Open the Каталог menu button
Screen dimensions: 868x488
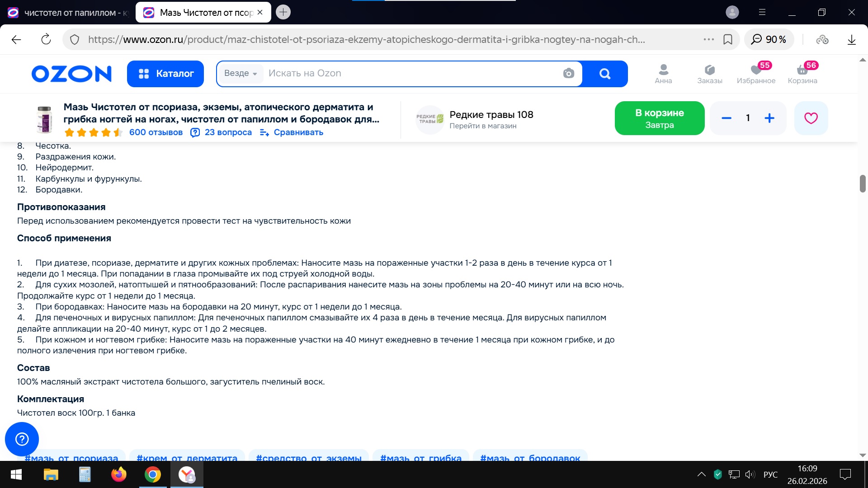coord(165,74)
